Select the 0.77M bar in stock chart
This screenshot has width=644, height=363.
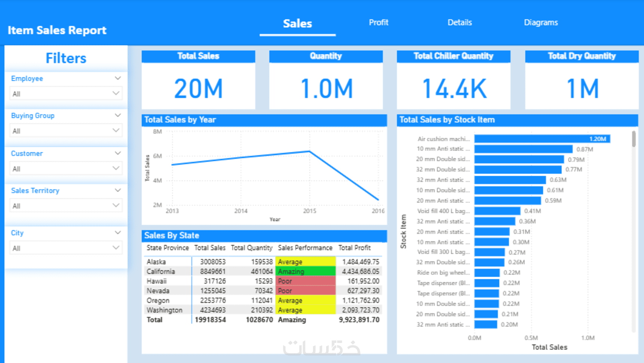click(x=518, y=170)
